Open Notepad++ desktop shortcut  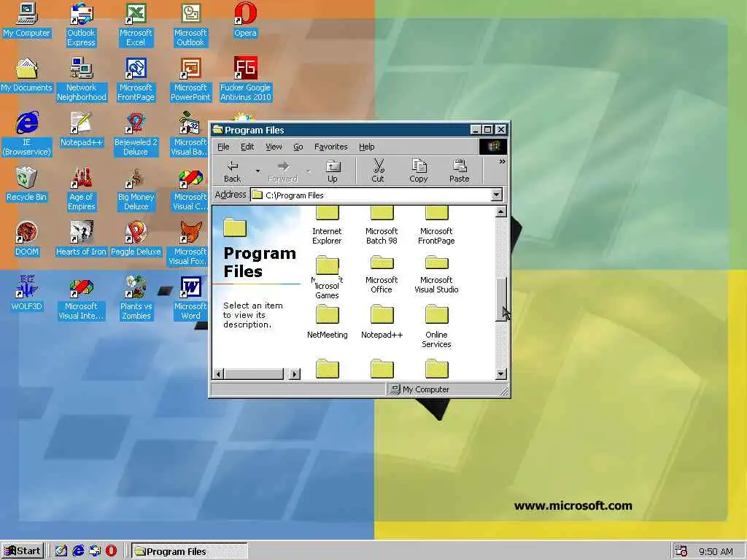tap(82, 129)
